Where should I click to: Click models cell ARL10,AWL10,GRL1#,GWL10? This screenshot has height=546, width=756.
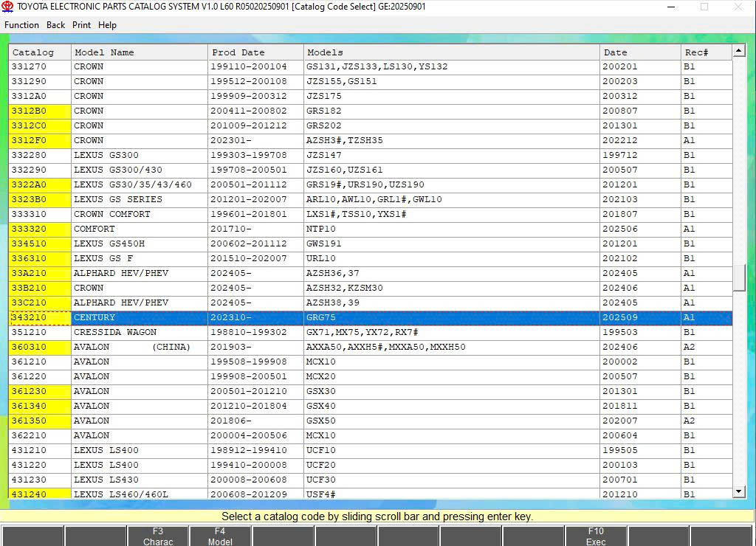coord(451,199)
